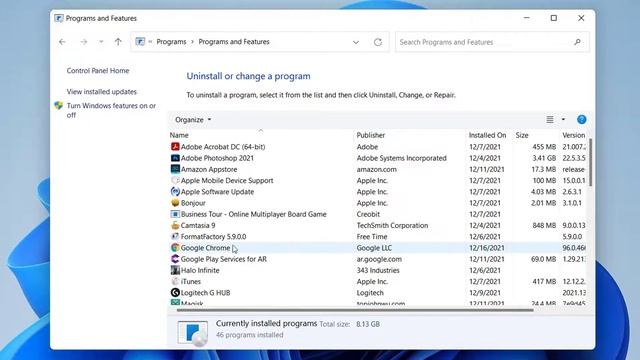
Task: Select the Halo Infinite row text
Action: tap(200, 270)
